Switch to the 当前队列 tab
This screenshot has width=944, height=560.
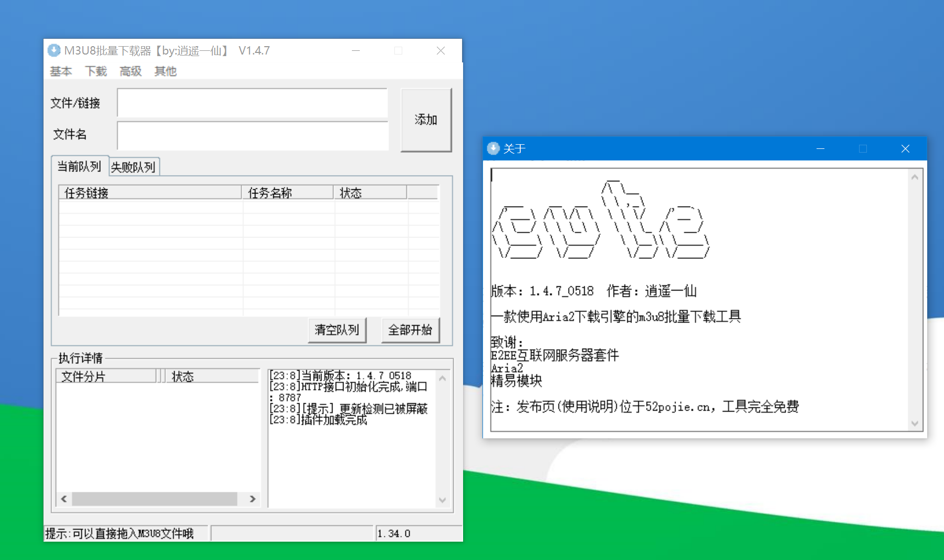coord(79,166)
